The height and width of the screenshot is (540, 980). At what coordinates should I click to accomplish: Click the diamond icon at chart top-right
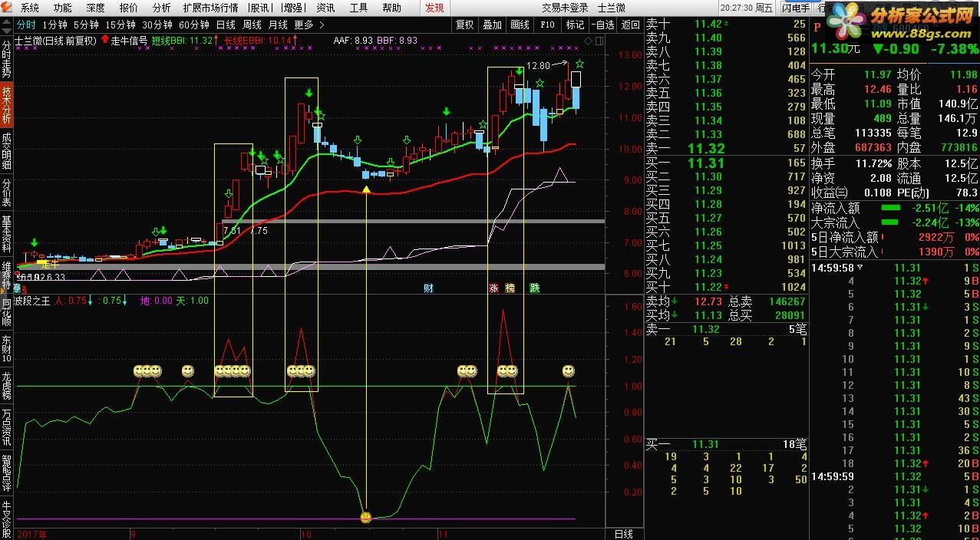(x=588, y=41)
